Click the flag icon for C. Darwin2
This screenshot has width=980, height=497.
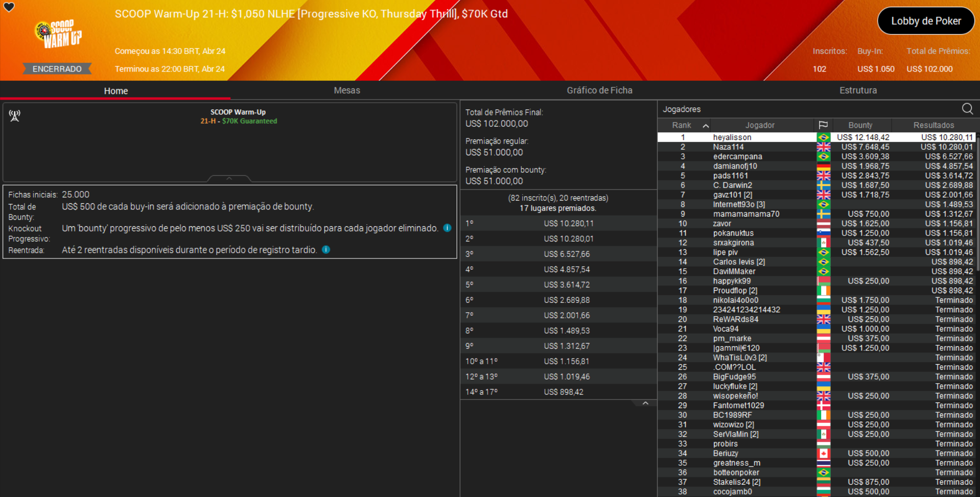coord(823,185)
